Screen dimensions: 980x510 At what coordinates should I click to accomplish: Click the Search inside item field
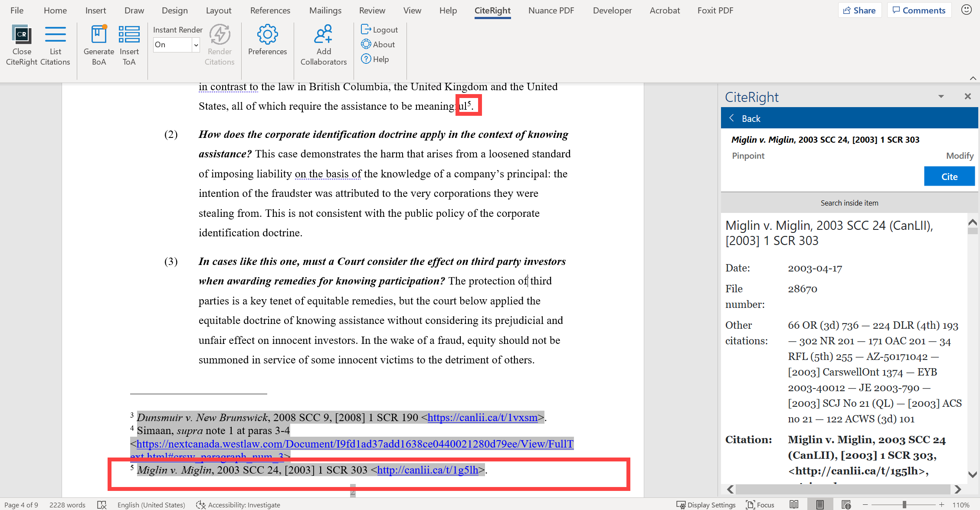tap(849, 203)
